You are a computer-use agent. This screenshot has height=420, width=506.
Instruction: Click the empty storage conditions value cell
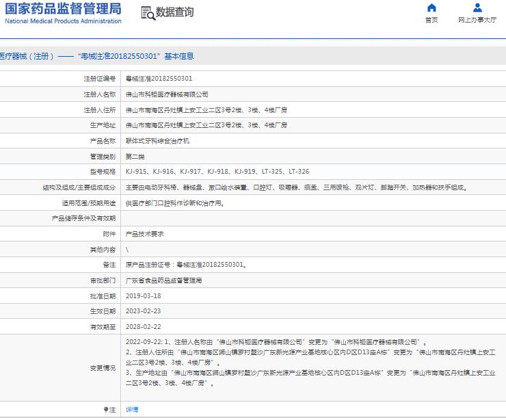tap(313, 218)
